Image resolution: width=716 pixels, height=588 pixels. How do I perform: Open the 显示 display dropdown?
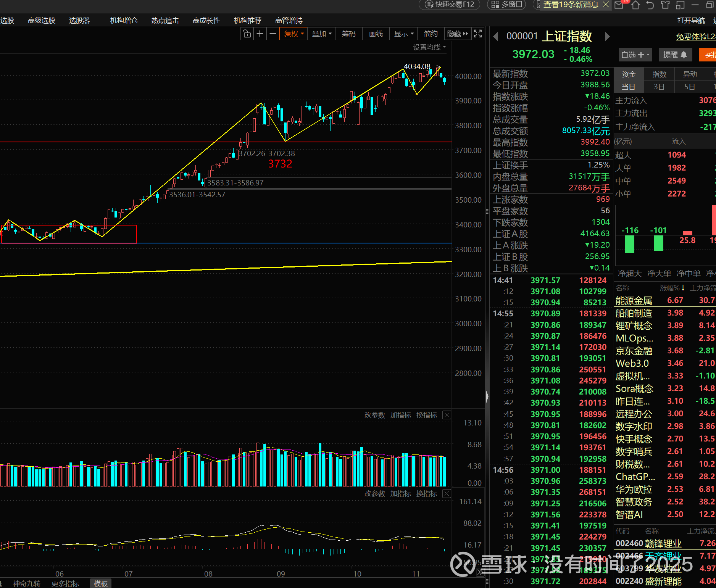click(403, 34)
